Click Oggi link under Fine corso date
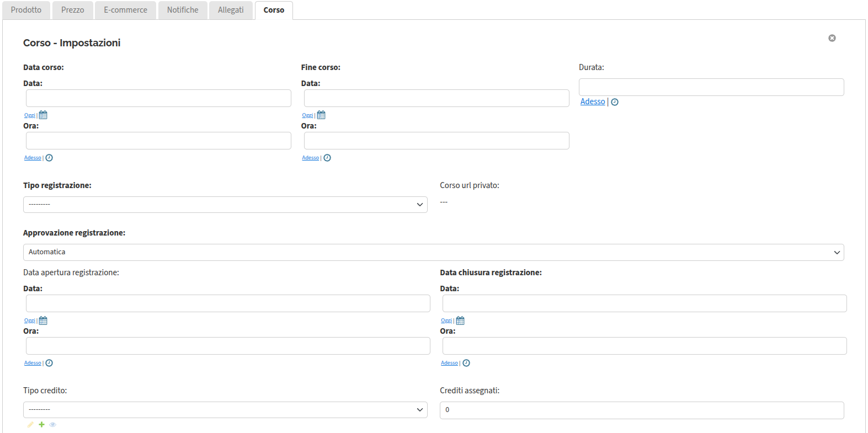Image resolution: width=868 pixels, height=433 pixels. (x=308, y=115)
